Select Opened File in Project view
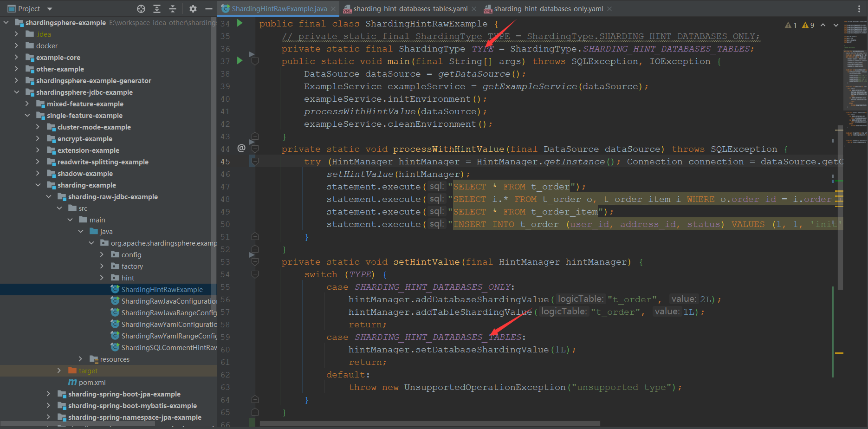 (x=141, y=8)
